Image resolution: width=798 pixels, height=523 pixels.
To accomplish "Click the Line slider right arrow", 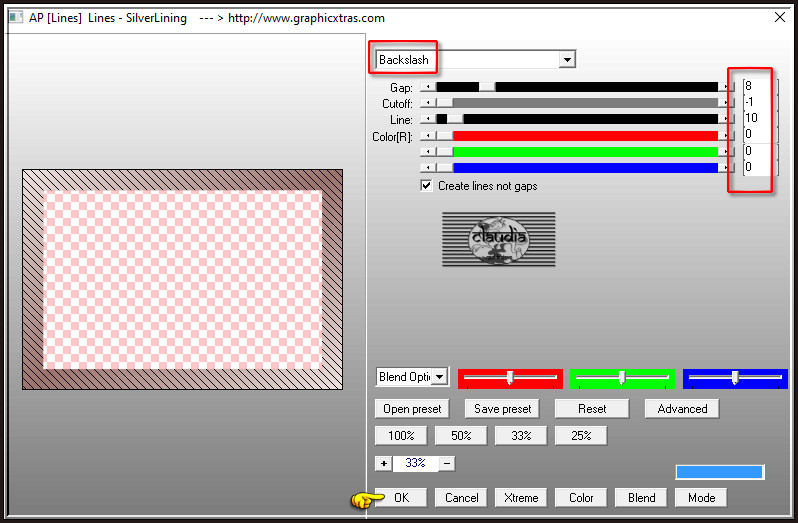I will click(x=726, y=119).
